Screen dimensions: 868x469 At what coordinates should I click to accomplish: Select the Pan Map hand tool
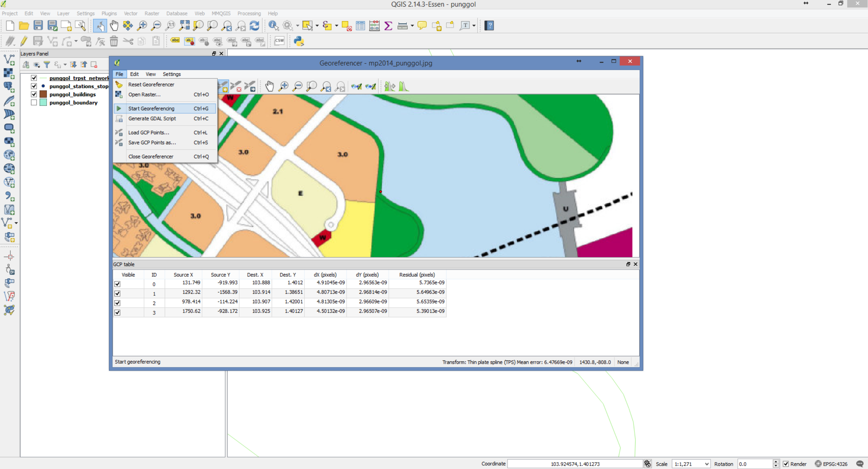pyautogui.click(x=114, y=26)
